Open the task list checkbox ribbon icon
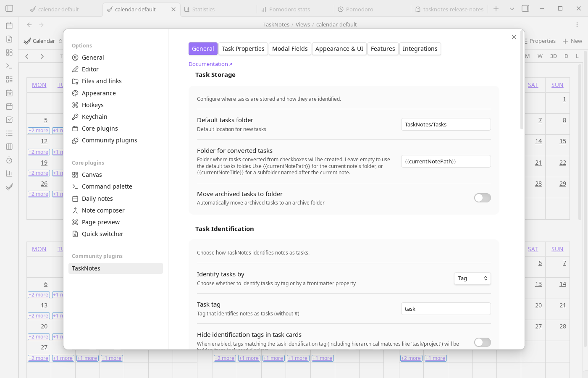Screen dimensions: 588x378 [9, 119]
